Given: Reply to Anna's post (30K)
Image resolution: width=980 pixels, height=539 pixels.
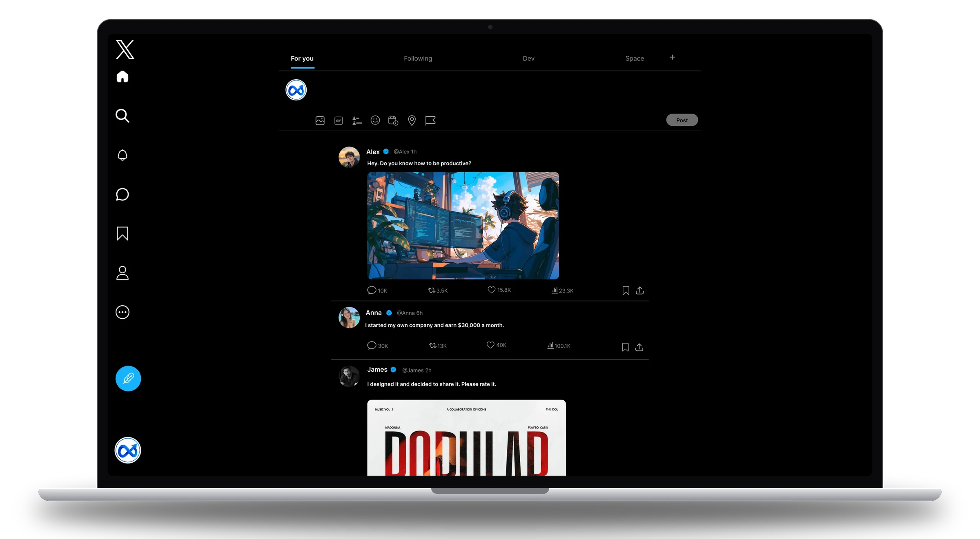Looking at the screenshot, I should [x=377, y=346].
